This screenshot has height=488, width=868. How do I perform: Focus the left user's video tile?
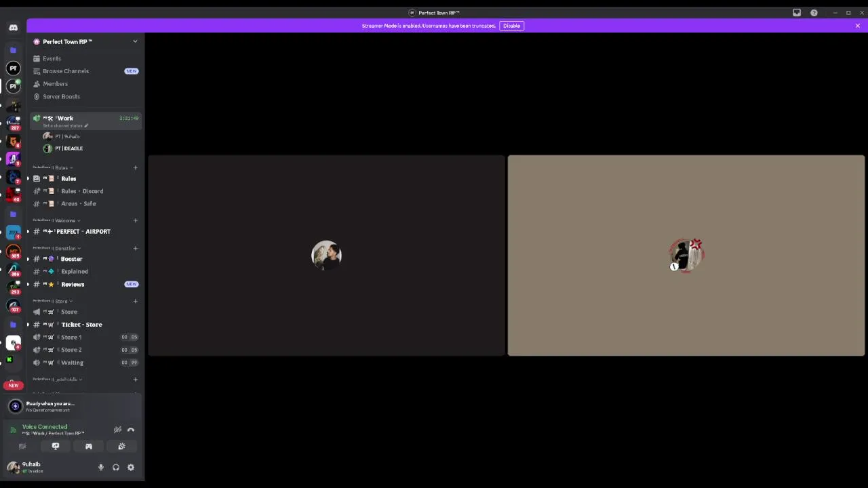[x=326, y=256]
